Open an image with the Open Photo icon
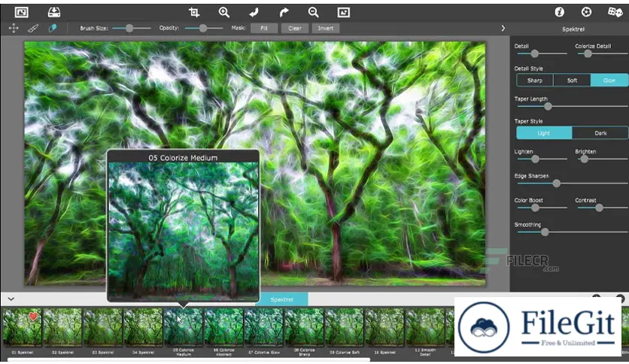Viewport: 629px width, 364px height. [21, 13]
